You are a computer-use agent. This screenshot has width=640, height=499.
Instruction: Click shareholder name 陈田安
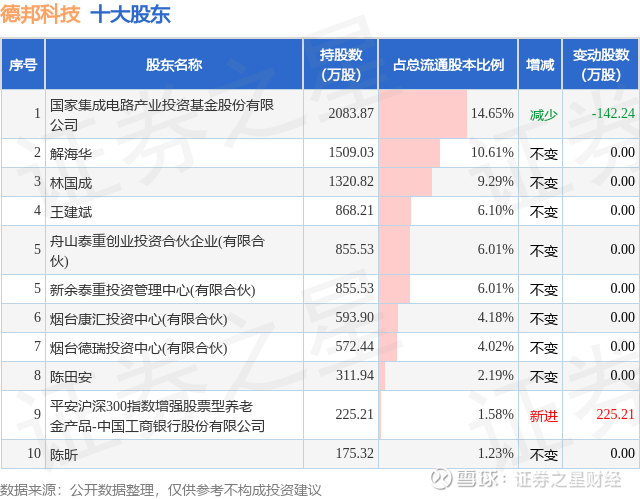71,376
